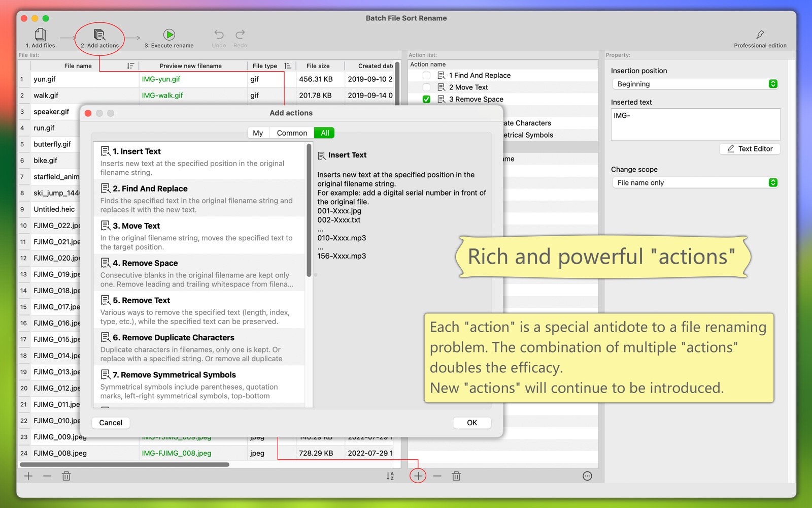Switch to the Common tab
The height and width of the screenshot is (508, 812).
(x=292, y=133)
